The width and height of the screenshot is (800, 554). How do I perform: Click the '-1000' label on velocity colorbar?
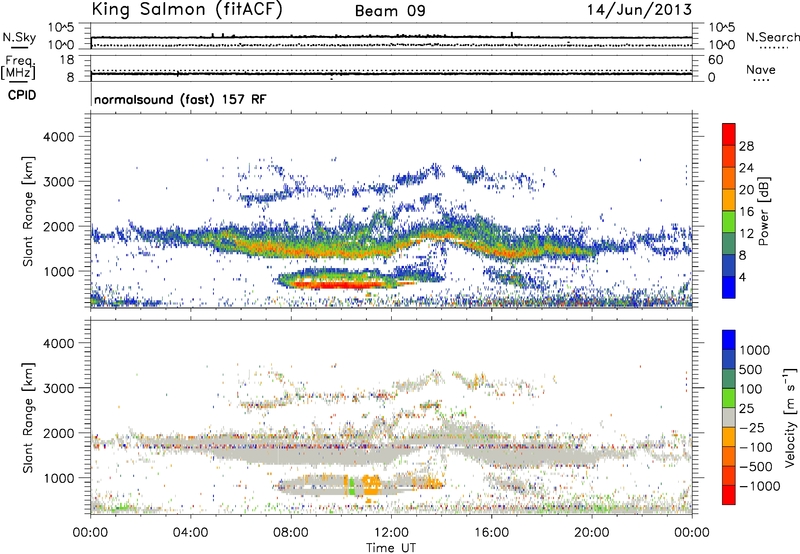coord(759,486)
